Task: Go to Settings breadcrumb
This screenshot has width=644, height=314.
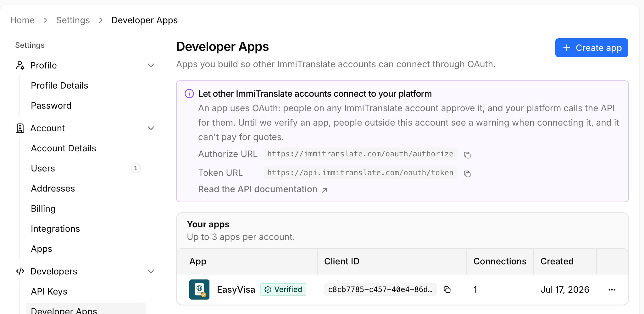Action: click(73, 20)
